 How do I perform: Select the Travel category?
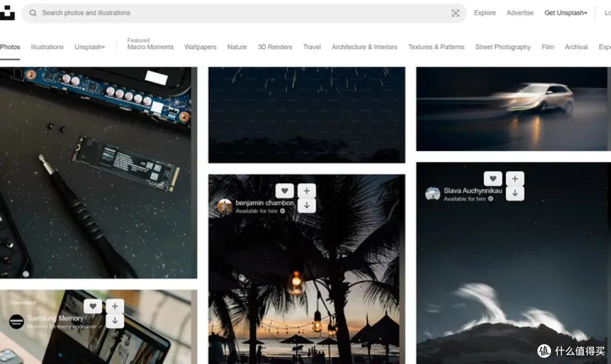[x=312, y=47]
